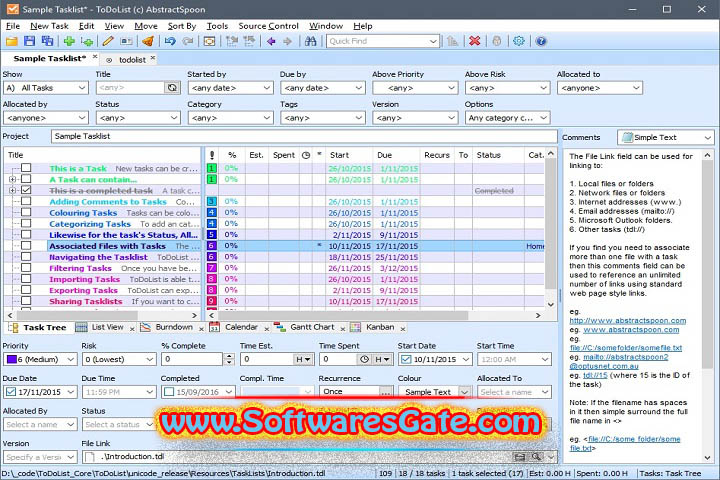This screenshot has width=720, height=480.
Task: Switch to the todolist tab
Action: point(132,60)
